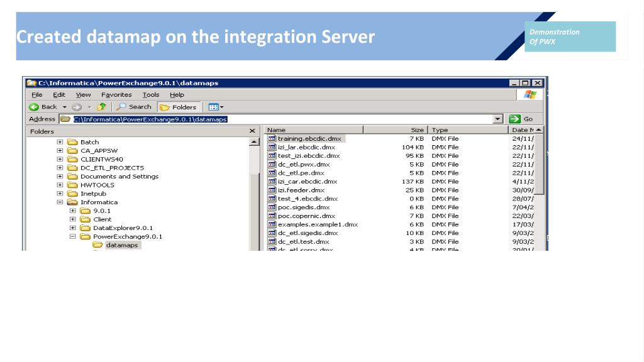This screenshot has height=362, width=644.
Task: Select the Batch folder icon
Action: (72, 142)
